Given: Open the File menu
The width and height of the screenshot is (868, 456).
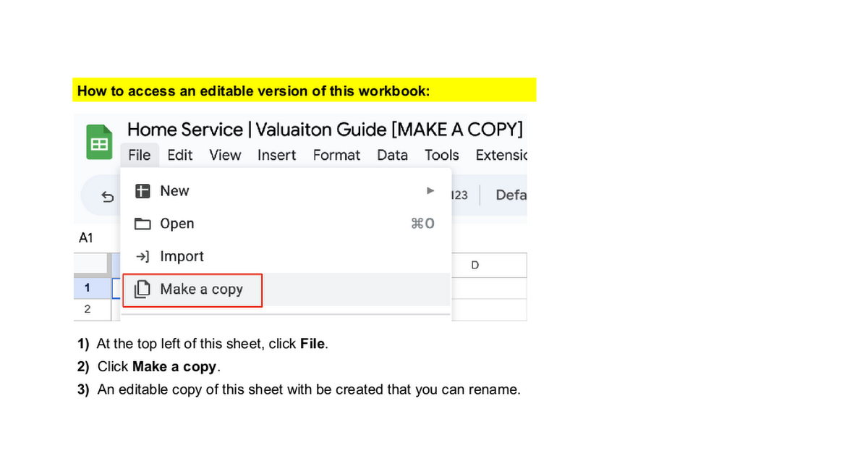Looking at the screenshot, I should [x=139, y=155].
